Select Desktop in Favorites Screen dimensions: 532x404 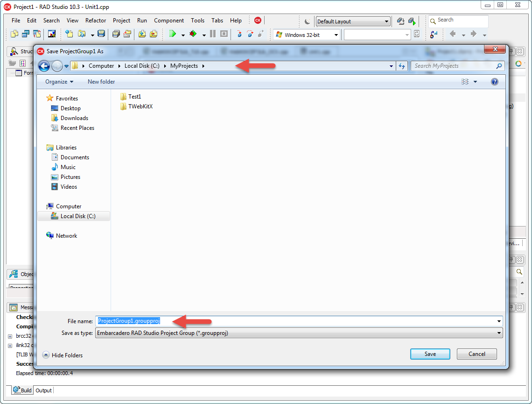pyautogui.click(x=66, y=108)
